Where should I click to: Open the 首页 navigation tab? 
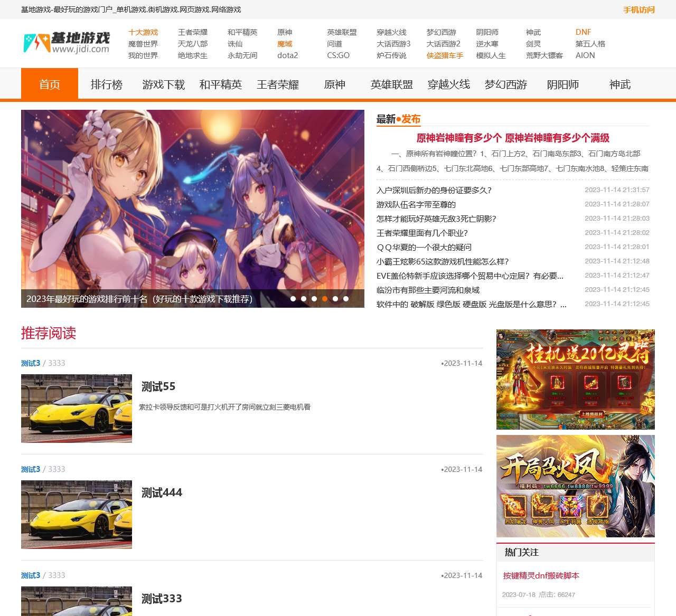point(50,84)
